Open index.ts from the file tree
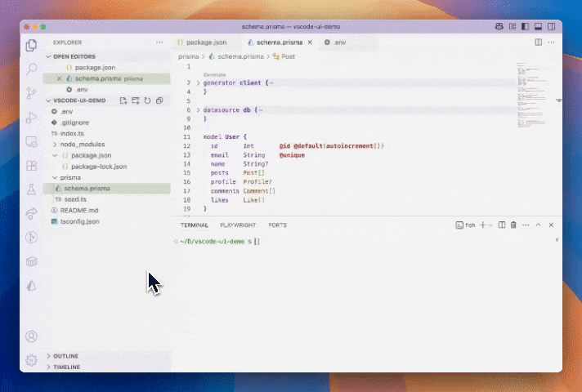The image size is (582, 392). pos(72,133)
